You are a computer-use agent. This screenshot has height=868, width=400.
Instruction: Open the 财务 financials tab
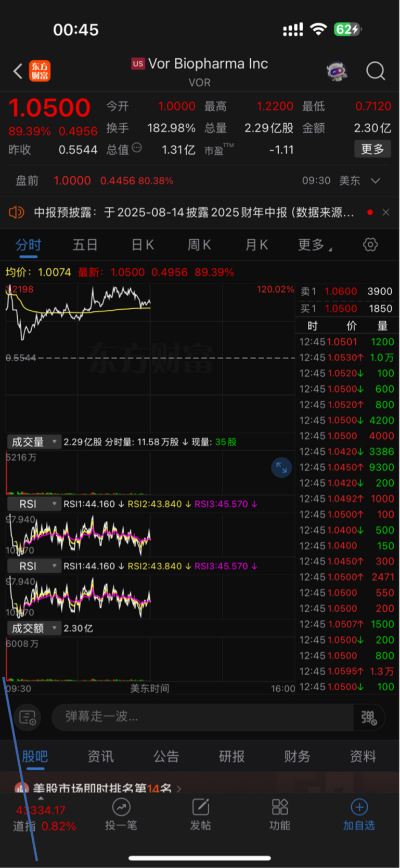pyautogui.click(x=297, y=756)
